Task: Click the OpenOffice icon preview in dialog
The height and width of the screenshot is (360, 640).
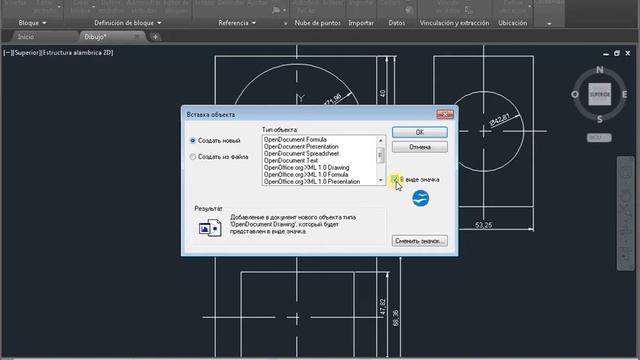Action: tap(420, 198)
